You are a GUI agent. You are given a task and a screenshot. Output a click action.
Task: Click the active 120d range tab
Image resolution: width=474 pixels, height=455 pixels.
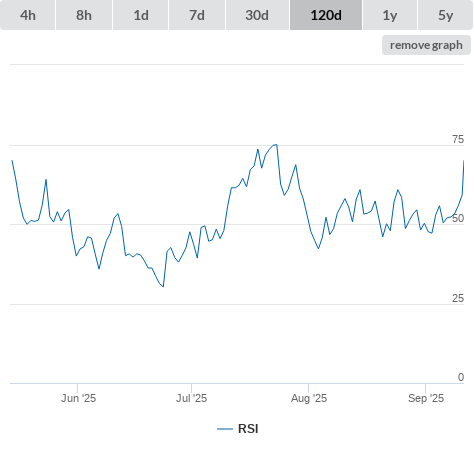[326, 15]
